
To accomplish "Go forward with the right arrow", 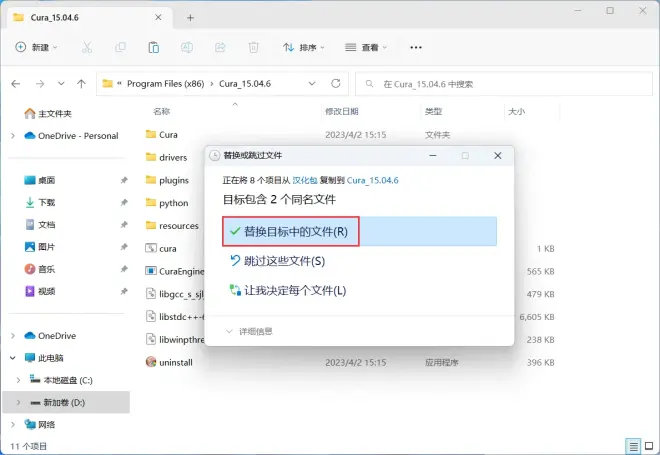I will click(40, 84).
